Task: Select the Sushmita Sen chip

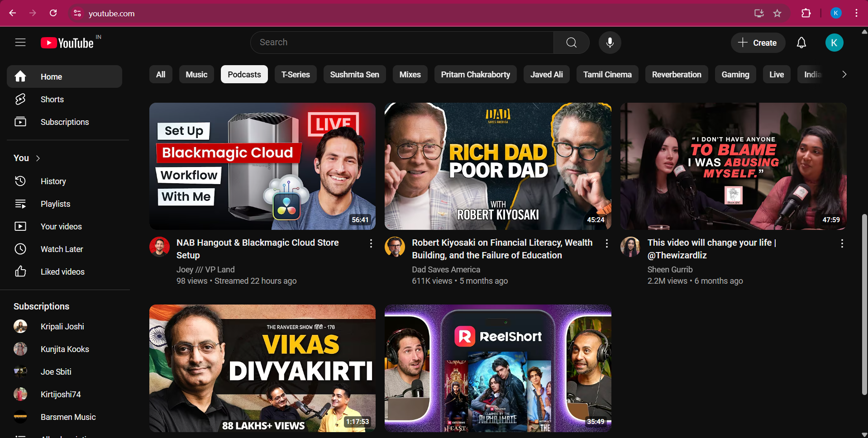Action: [x=354, y=74]
